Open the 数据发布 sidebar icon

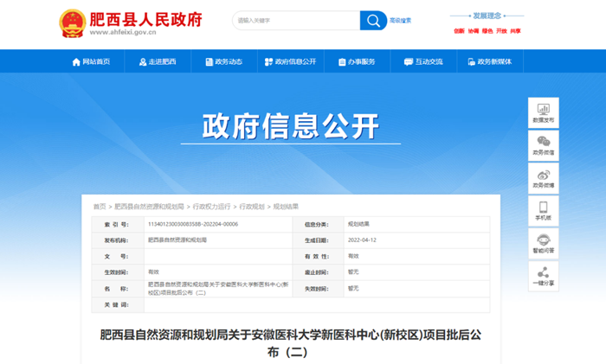coord(543,112)
